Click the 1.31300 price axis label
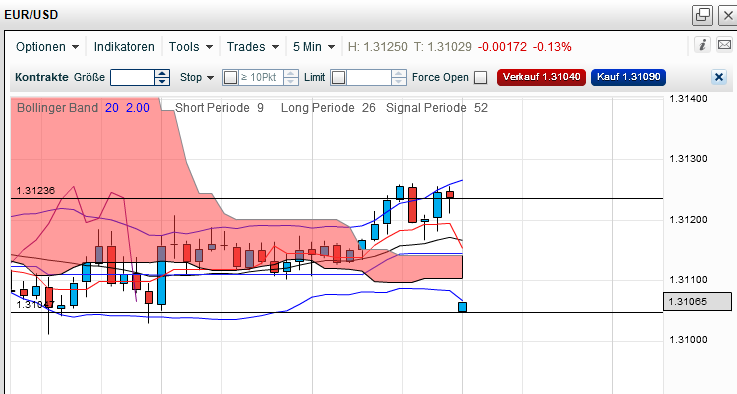 tap(688, 159)
